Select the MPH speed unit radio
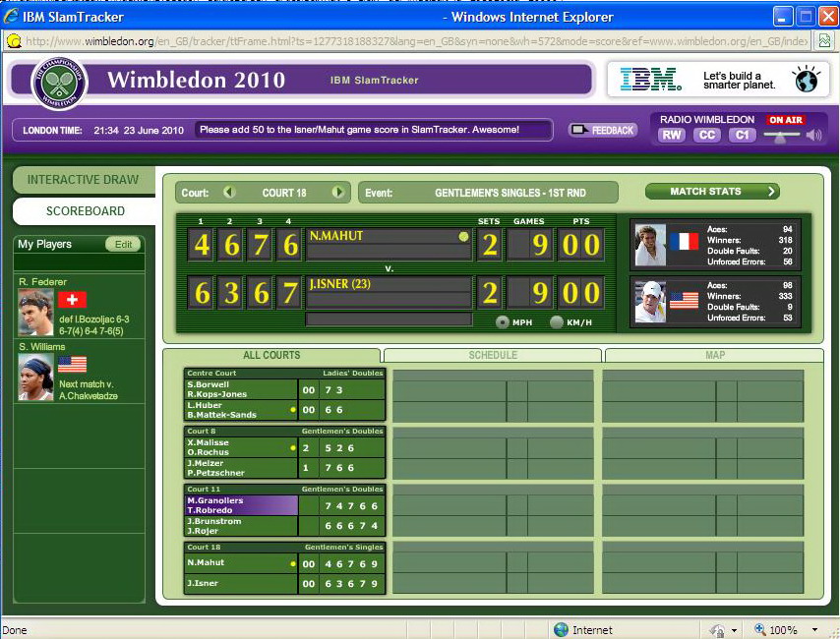Image resolution: width=840 pixels, height=639 pixels. [502, 321]
